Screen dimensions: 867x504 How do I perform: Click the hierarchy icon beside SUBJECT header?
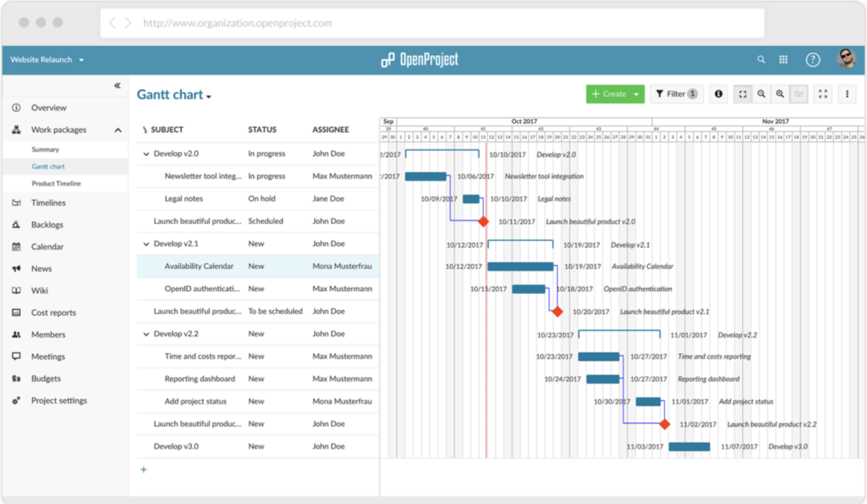click(145, 130)
